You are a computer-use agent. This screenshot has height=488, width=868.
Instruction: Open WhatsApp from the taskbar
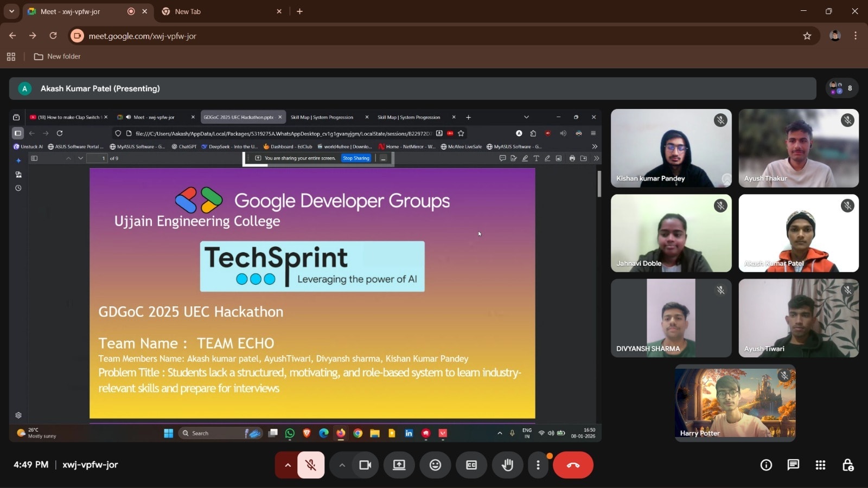(290, 433)
